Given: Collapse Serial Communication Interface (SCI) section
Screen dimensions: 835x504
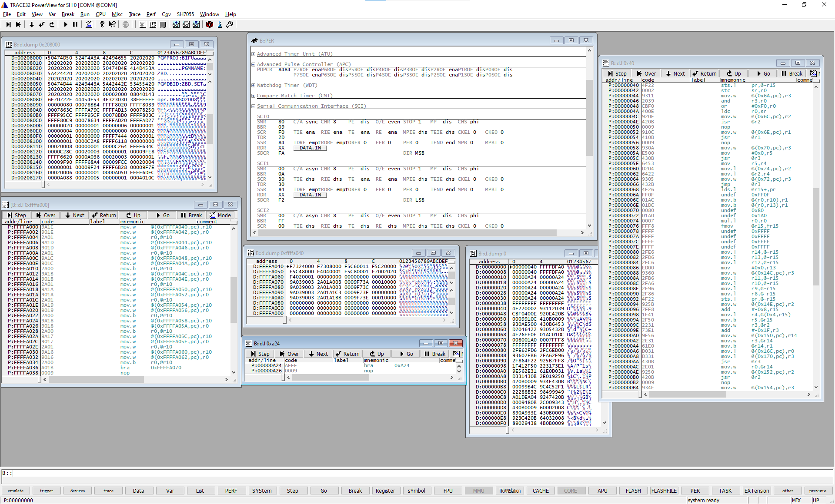Looking at the screenshot, I should 253,106.
